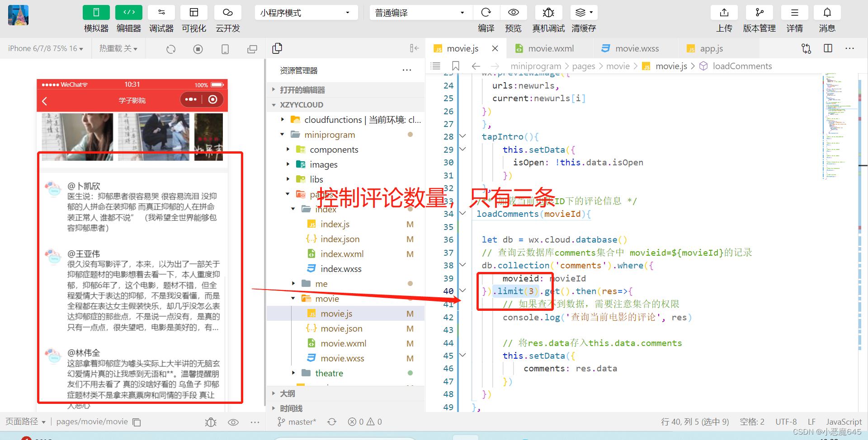Upload the project via 上传 icon
This screenshot has width=868, height=440.
(x=724, y=12)
